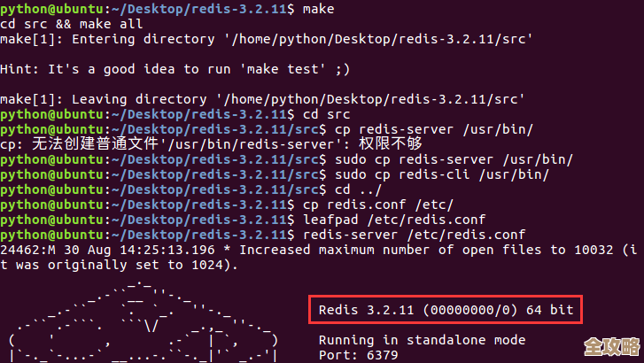644x363 pixels.
Task: Click the red-outlined Redis 3.2.11 version box
Action: tap(446, 310)
